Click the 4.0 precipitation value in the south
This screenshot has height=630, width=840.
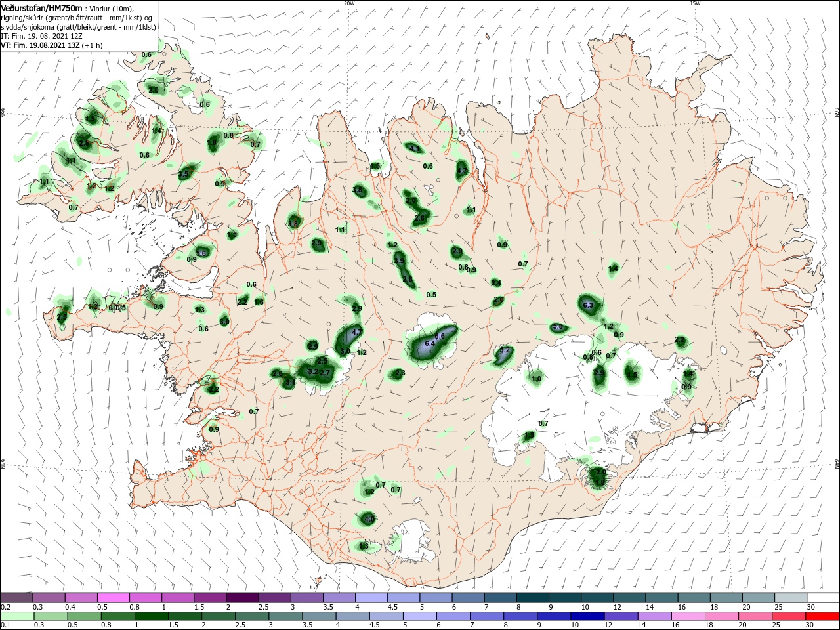[x=369, y=519]
